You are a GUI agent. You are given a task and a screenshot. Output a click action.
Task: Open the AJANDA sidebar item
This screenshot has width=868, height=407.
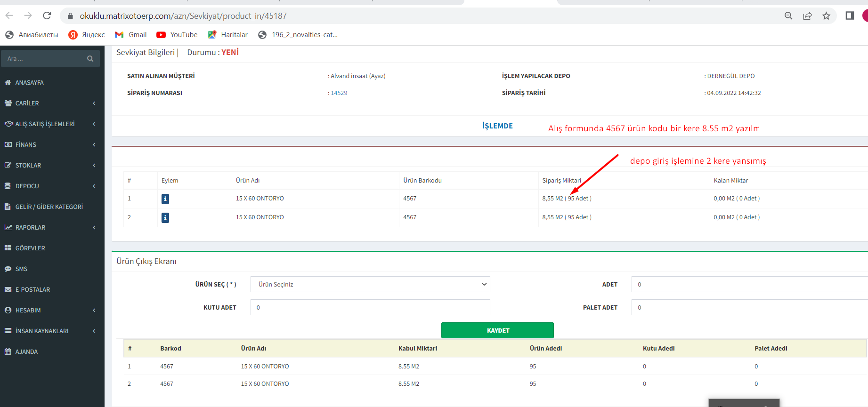tap(26, 351)
